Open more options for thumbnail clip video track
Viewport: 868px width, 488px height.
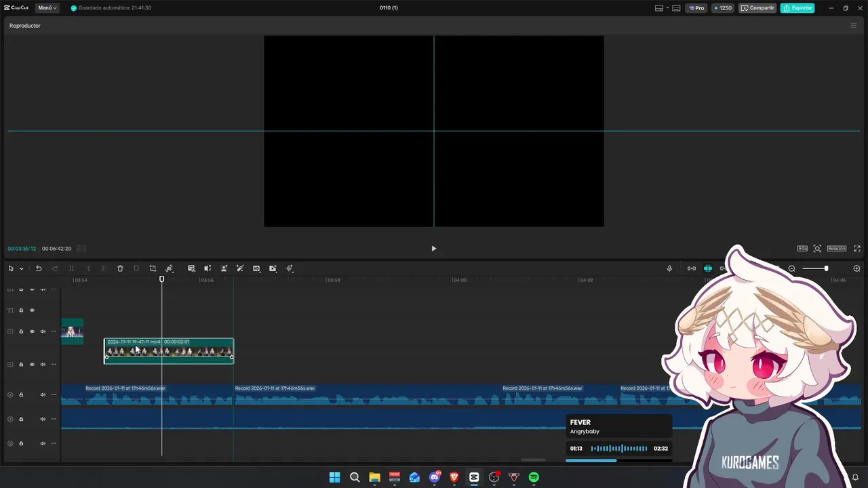click(54, 331)
